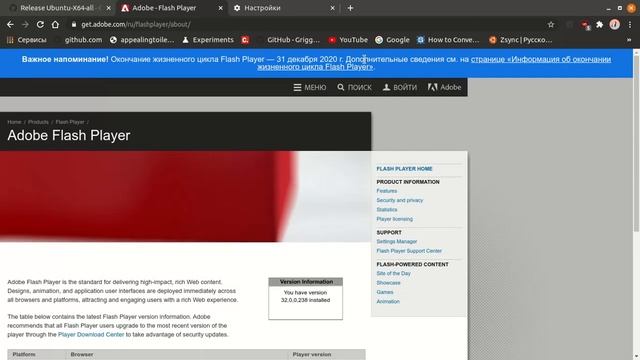The image size is (640, 360).
Task: Open the github.com bookmark
Action: (79, 40)
